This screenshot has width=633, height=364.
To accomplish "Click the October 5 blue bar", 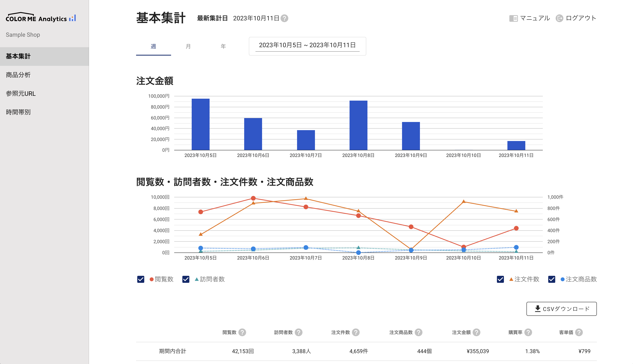I will point(200,124).
